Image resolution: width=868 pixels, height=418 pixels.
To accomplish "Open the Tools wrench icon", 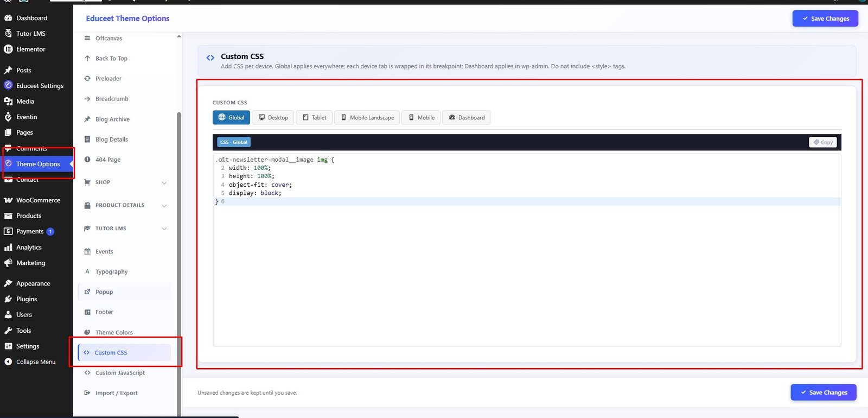I will click(x=8, y=331).
